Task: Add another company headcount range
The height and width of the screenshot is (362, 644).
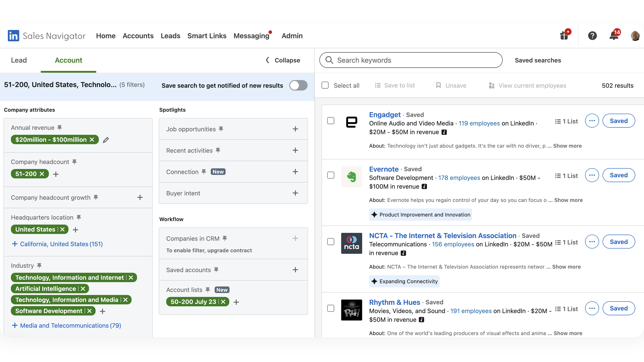Action: pyautogui.click(x=56, y=174)
